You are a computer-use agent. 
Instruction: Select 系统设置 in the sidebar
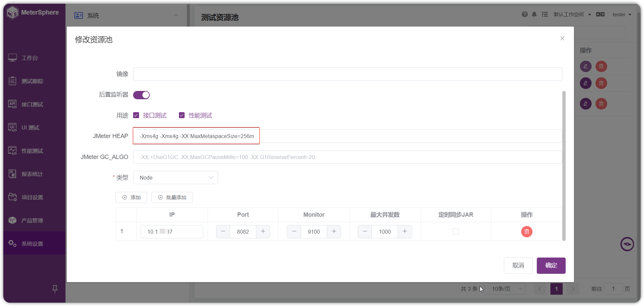tap(35, 243)
